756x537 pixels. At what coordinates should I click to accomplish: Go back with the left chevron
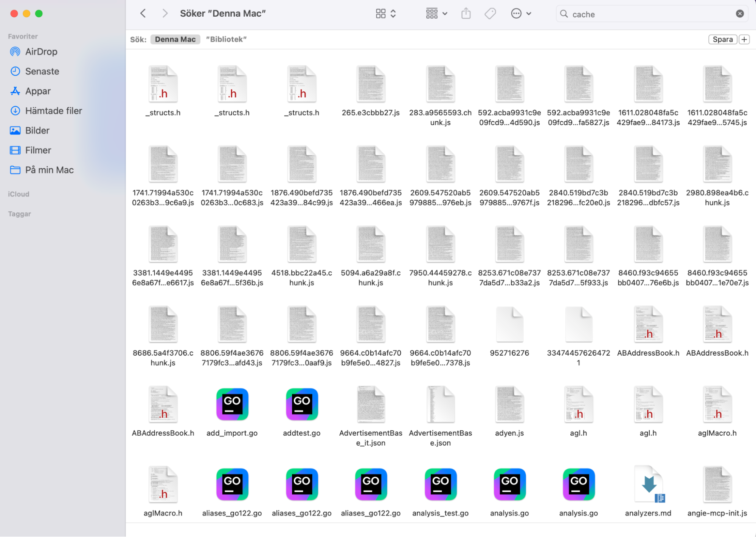143,14
